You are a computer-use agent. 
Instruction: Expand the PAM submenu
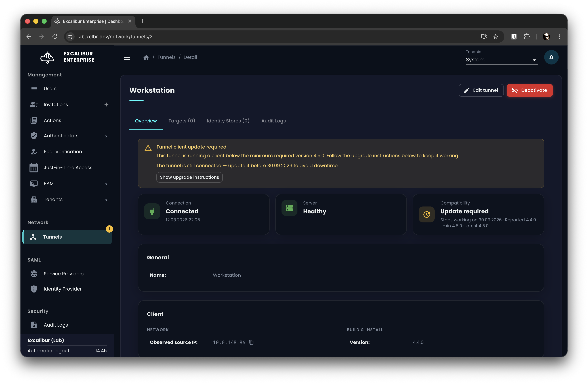106,184
